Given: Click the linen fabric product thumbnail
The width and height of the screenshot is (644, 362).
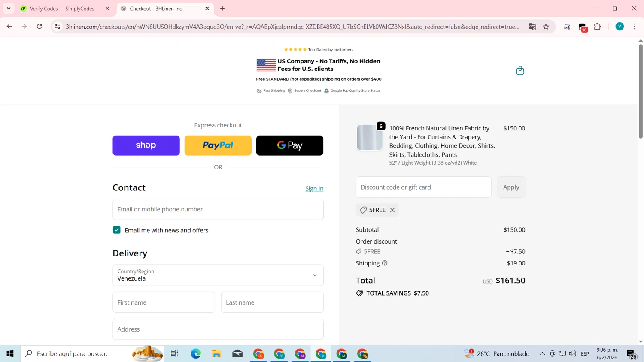Looking at the screenshot, I should [x=369, y=138].
